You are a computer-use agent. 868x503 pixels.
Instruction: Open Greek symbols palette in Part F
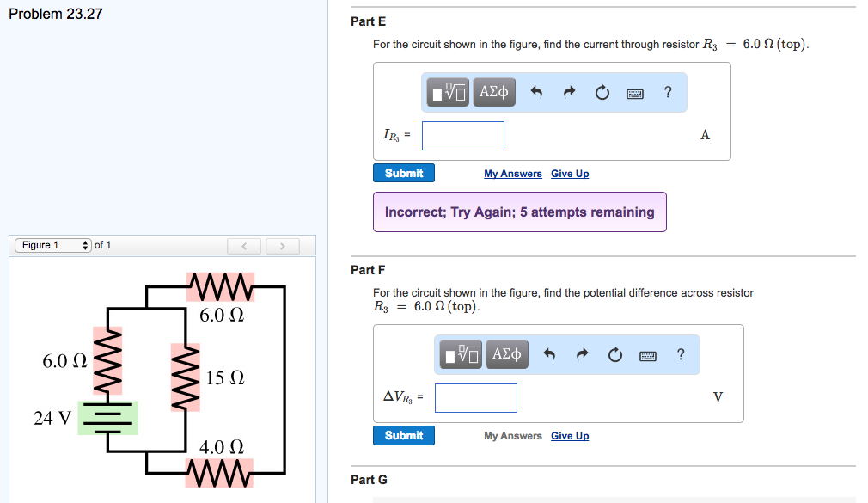click(507, 354)
